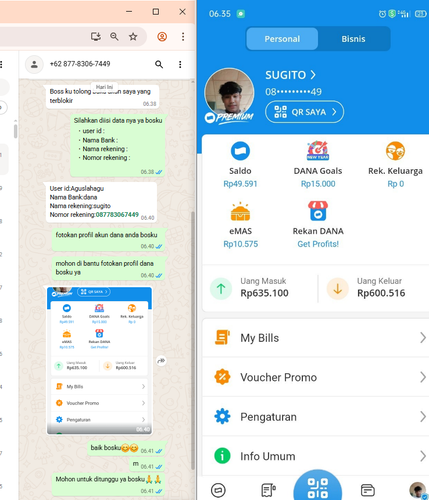This screenshot has width=429, height=500.
Task: Open wallet pocket icon in bottom bar
Action: point(368,490)
